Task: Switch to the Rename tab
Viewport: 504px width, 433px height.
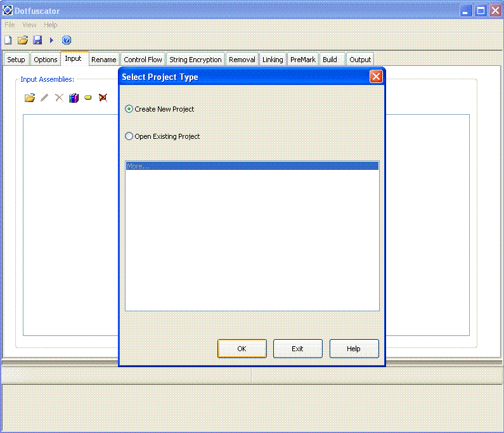Action: (x=104, y=60)
